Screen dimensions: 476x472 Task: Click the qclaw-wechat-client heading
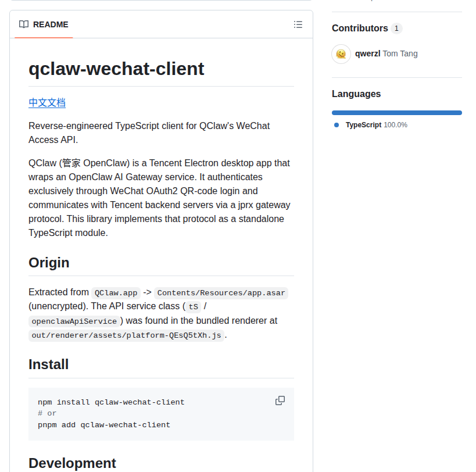(116, 69)
